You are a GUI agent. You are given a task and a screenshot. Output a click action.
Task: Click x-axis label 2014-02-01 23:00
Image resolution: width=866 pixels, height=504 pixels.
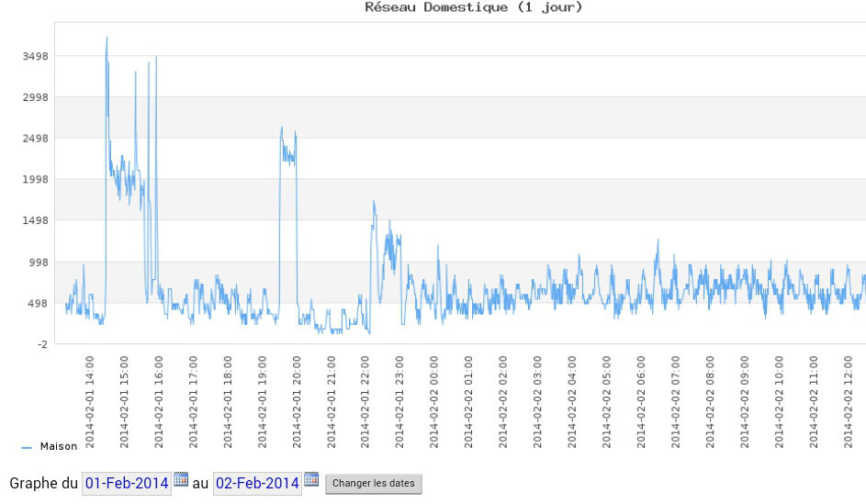point(399,402)
